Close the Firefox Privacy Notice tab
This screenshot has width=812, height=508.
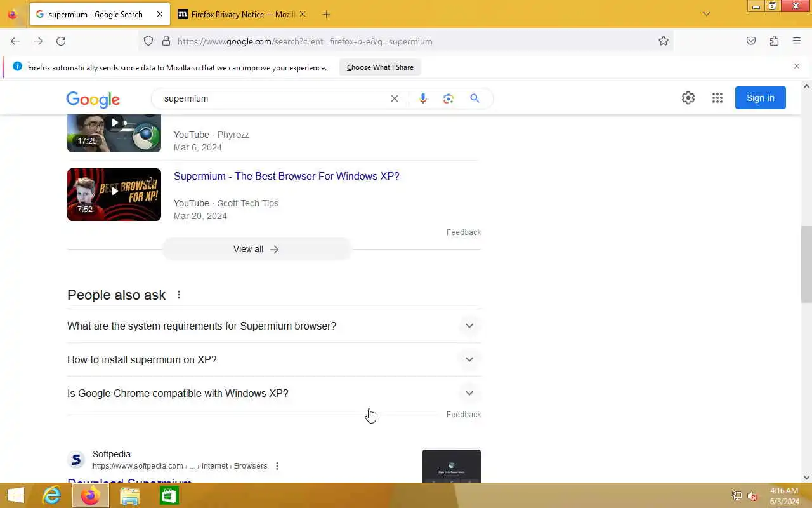tap(303, 14)
